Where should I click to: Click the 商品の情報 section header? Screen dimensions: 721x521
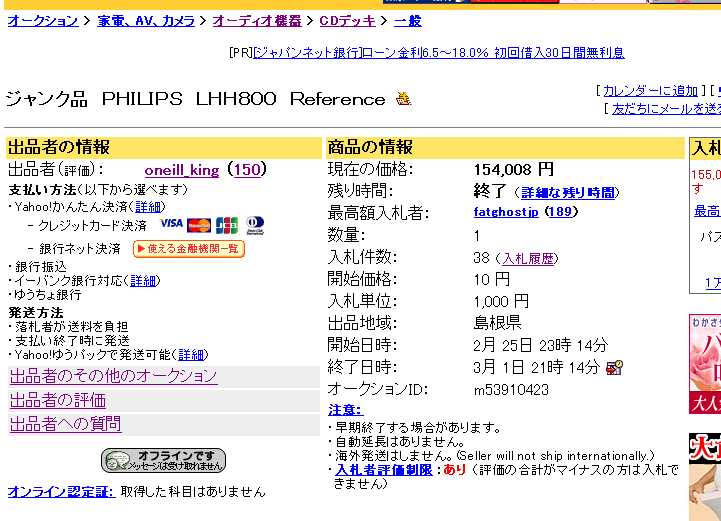click(x=505, y=148)
